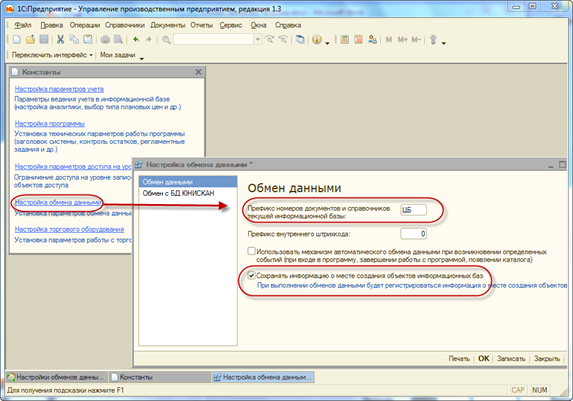This screenshot has height=401, width=573.
Task: Click the Печать button
Action: tap(459, 359)
